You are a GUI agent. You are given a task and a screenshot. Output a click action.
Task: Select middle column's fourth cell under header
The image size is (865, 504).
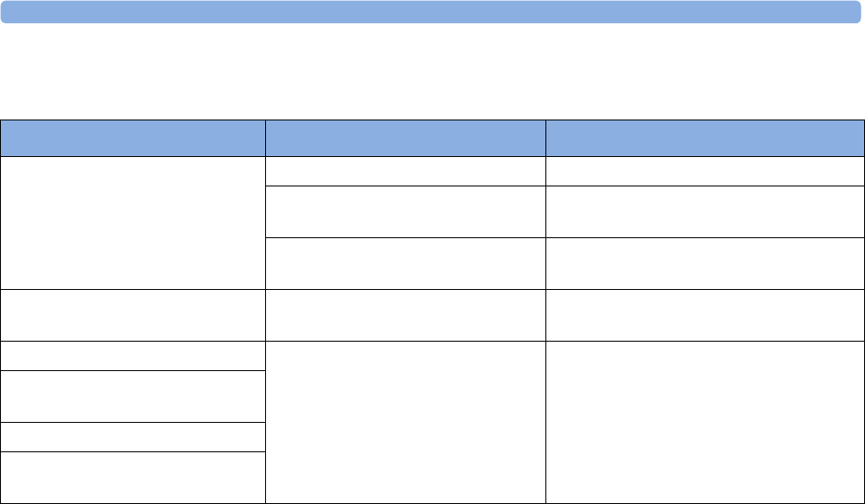[x=405, y=315]
